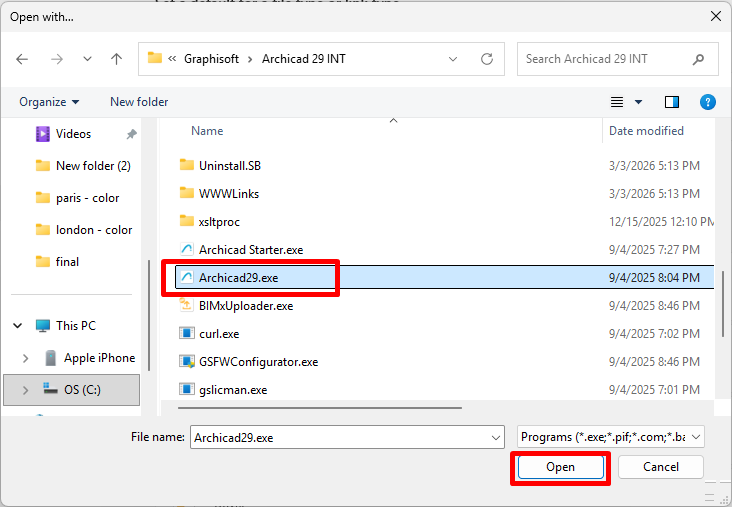Toggle the preview pane
Viewport: 732px width, 507px height.
coord(672,102)
